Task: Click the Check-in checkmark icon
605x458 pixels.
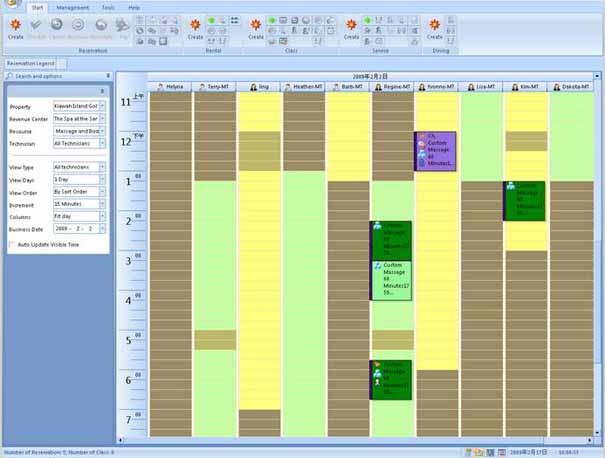Action: tap(36, 27)
